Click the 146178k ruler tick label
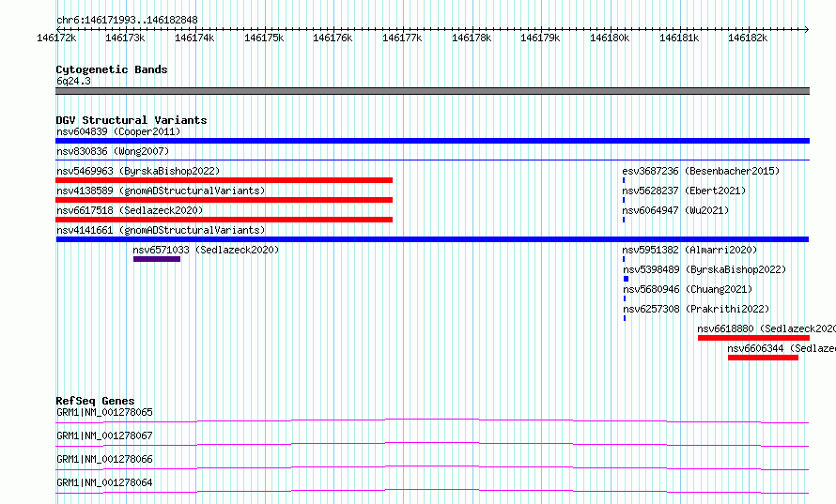Image resolution: width=836 pixels, height=504 pixels. [x=472, y=38]
